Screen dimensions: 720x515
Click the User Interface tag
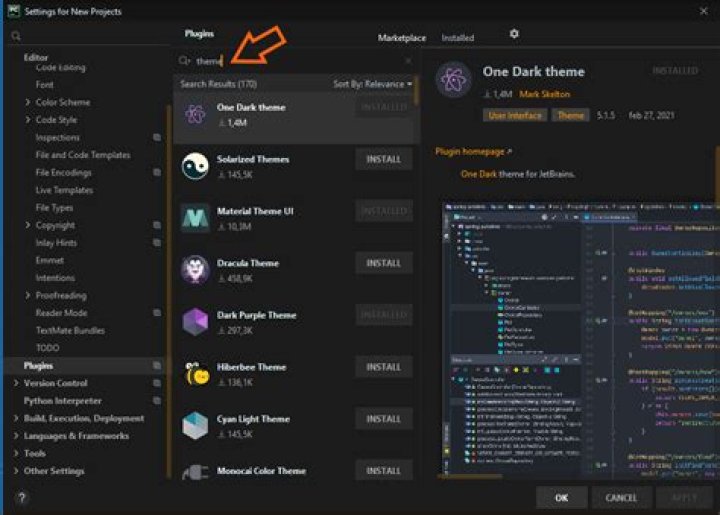coord(515,115)
